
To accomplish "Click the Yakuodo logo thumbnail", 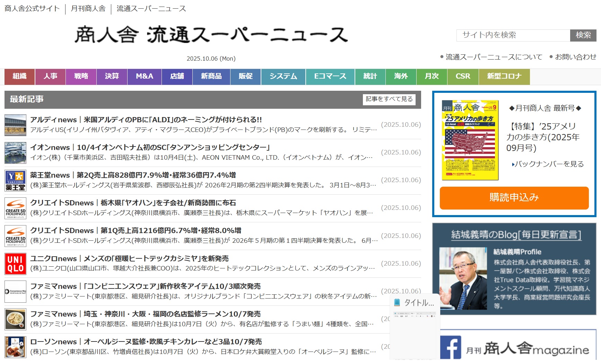I will coord(15,180).
